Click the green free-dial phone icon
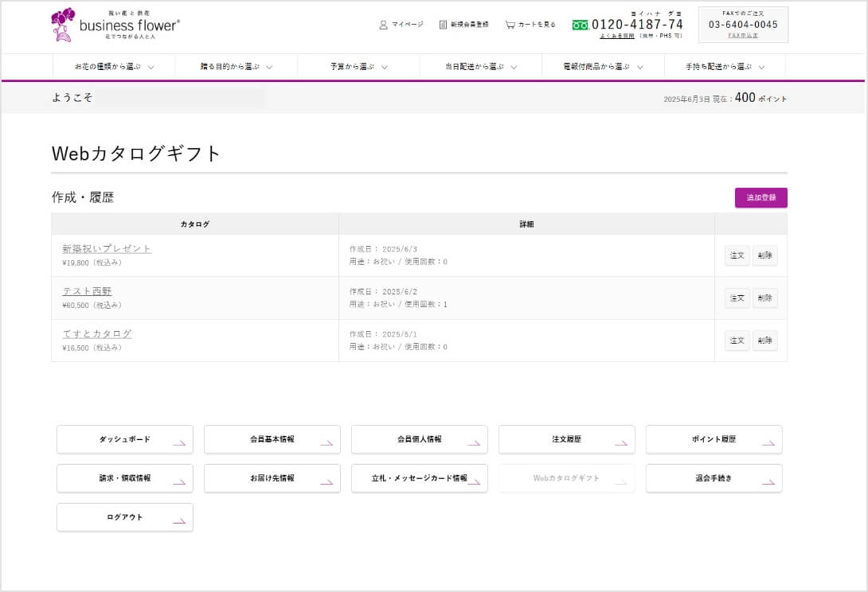The image size is (868, 592). click(580, 25)
